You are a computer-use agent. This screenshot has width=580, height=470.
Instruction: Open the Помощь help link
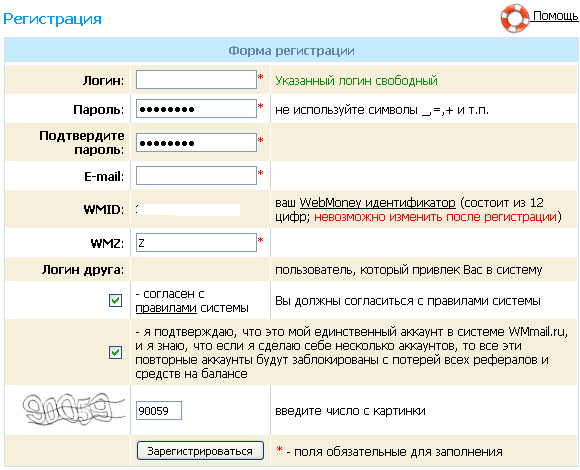click(x=555, y=16)
